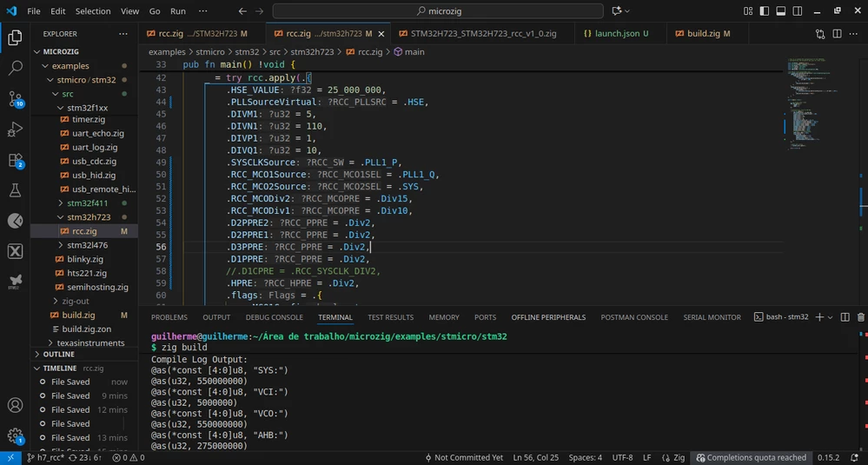Viewport: 868px width, 465px height.
Task: Open the Accounts icon in activity bar
Action: click(x=15, y=405)
